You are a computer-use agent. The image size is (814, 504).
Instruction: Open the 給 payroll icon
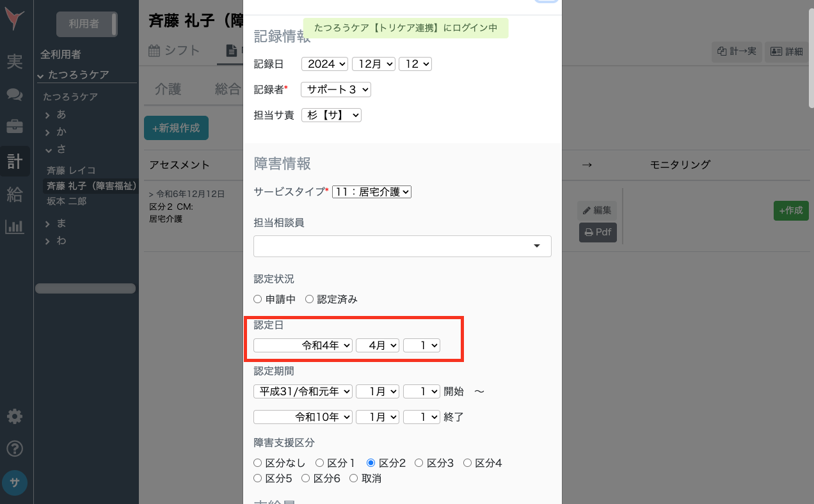[x=15, y=194]
